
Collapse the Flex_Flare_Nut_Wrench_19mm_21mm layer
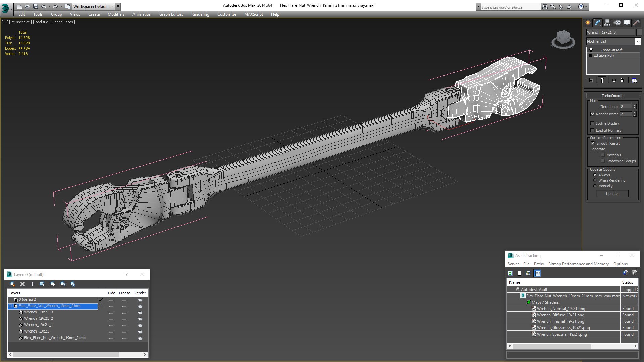click(10, 306)
